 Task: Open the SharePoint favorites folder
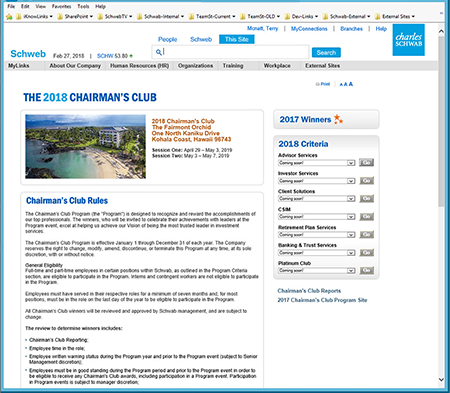(75, 16)
